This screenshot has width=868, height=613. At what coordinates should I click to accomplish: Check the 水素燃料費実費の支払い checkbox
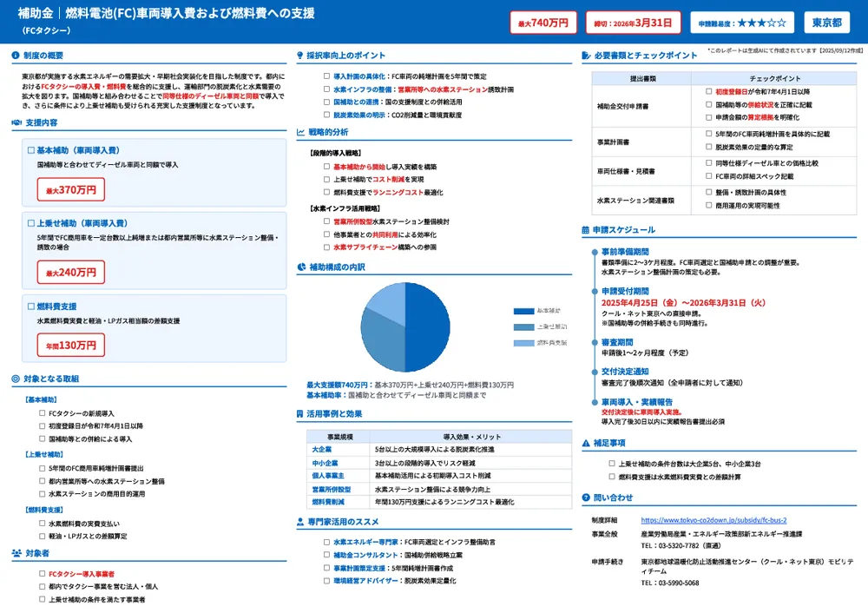[43, 523]
